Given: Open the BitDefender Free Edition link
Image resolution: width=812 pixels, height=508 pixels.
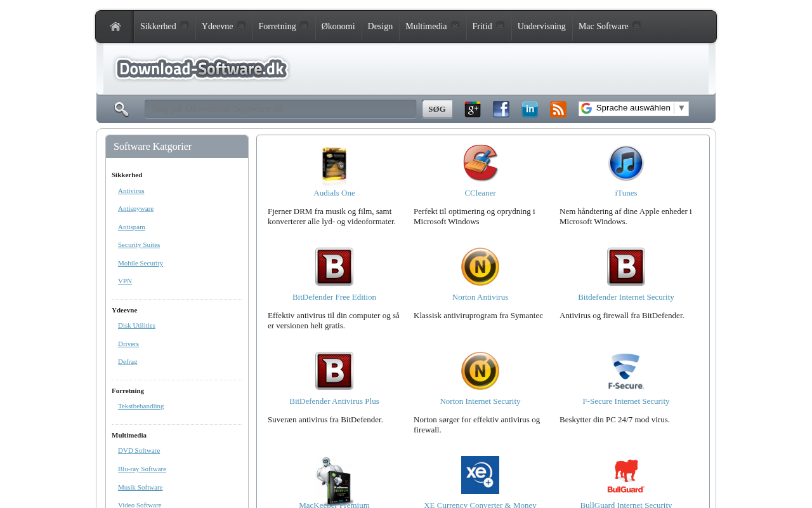Looking at the screenshot, I should [334, 297].
